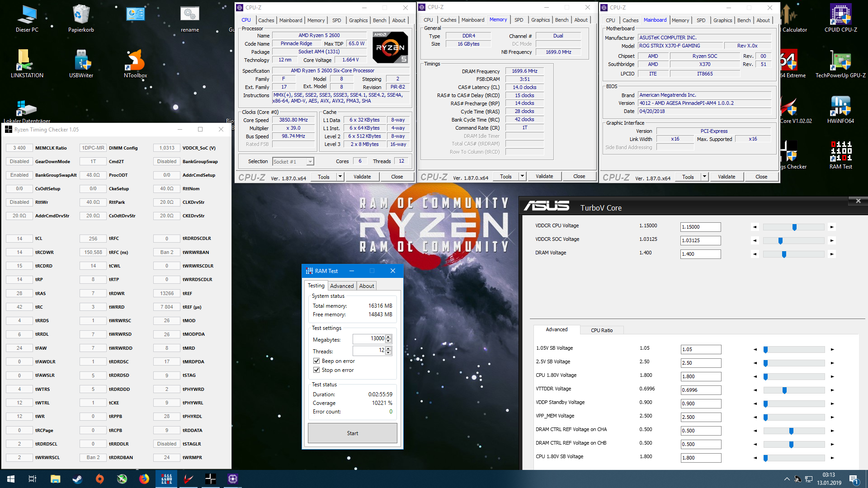Launch RAM Test desktop shortcut
This screenshot has width=868, height=488.
click(841, 155)
